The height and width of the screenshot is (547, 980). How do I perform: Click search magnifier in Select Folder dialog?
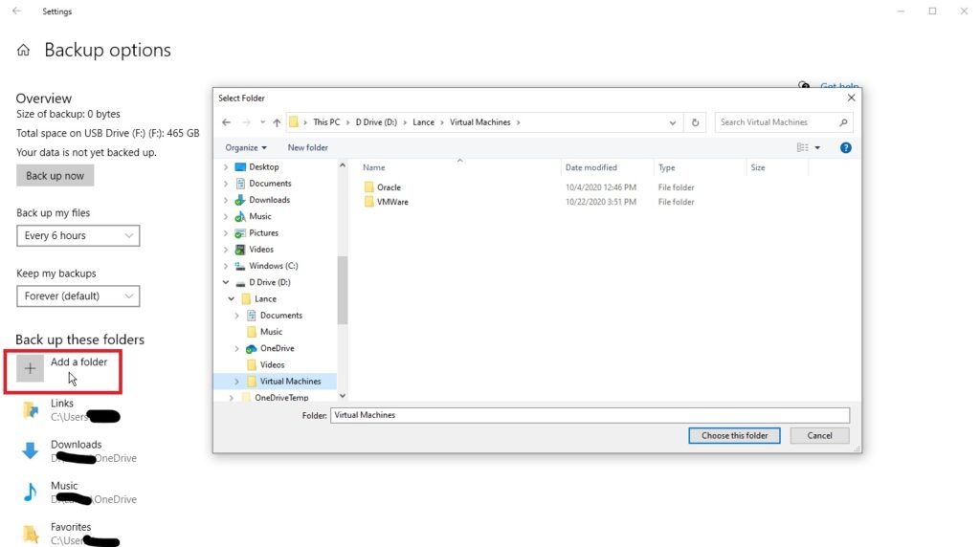843,122
